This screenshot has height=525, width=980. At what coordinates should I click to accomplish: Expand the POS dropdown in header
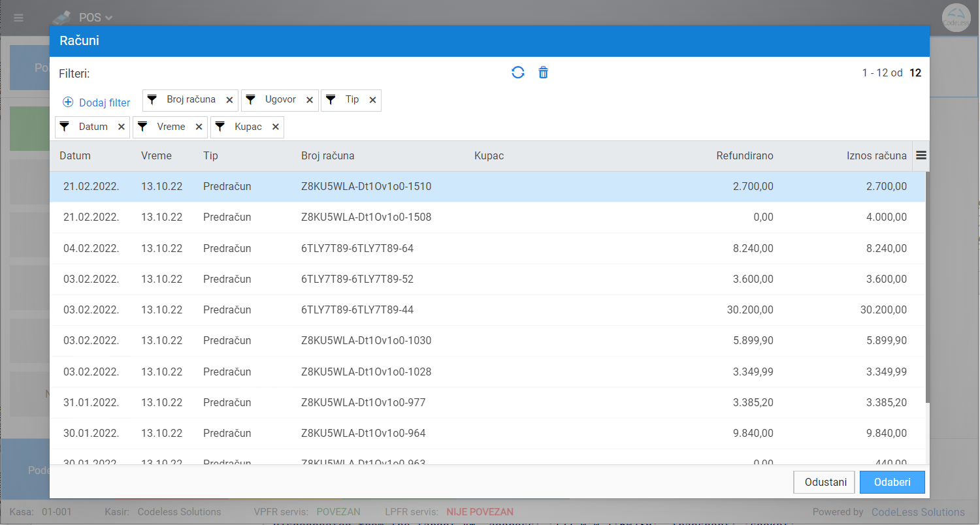point(95,18)
